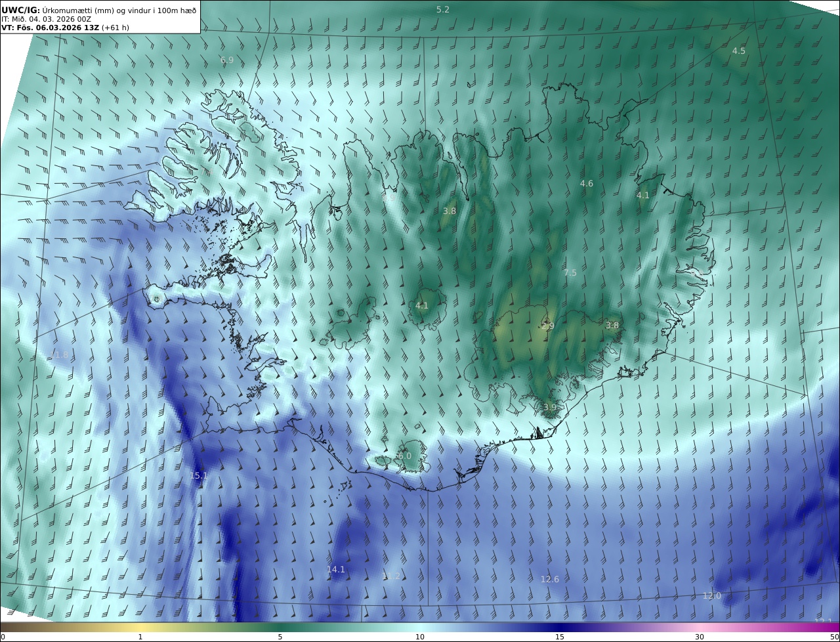Click the 3.8 value beside the 2.9 label

612,326
